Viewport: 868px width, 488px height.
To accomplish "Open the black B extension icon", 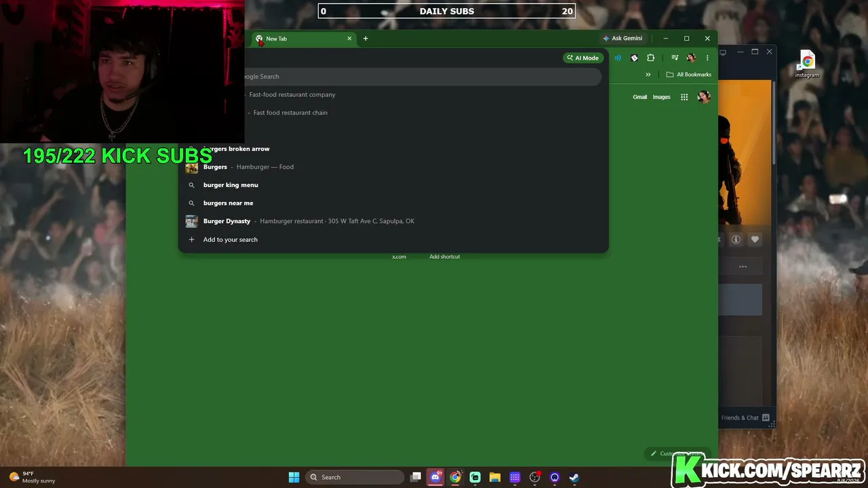I will [635, 58].
